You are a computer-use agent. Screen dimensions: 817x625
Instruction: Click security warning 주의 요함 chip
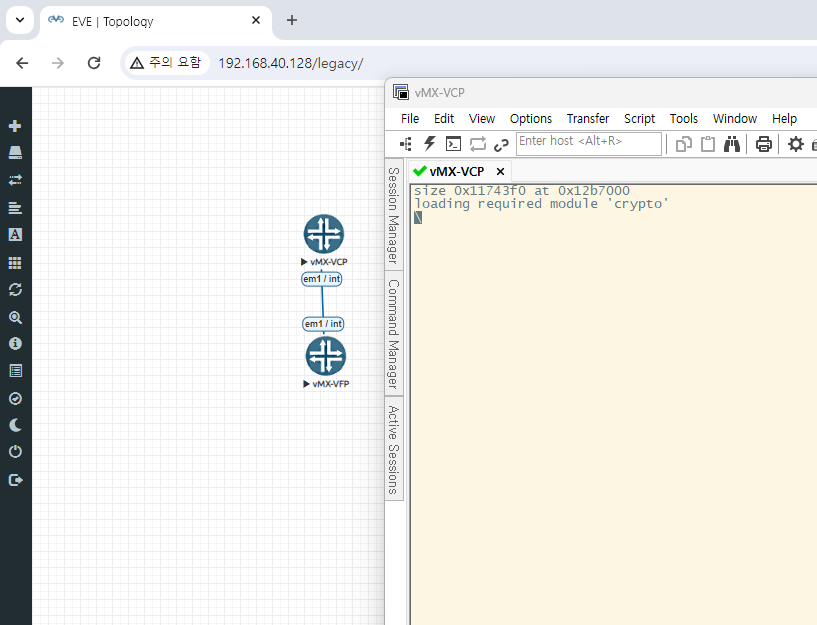coord(166,63)
